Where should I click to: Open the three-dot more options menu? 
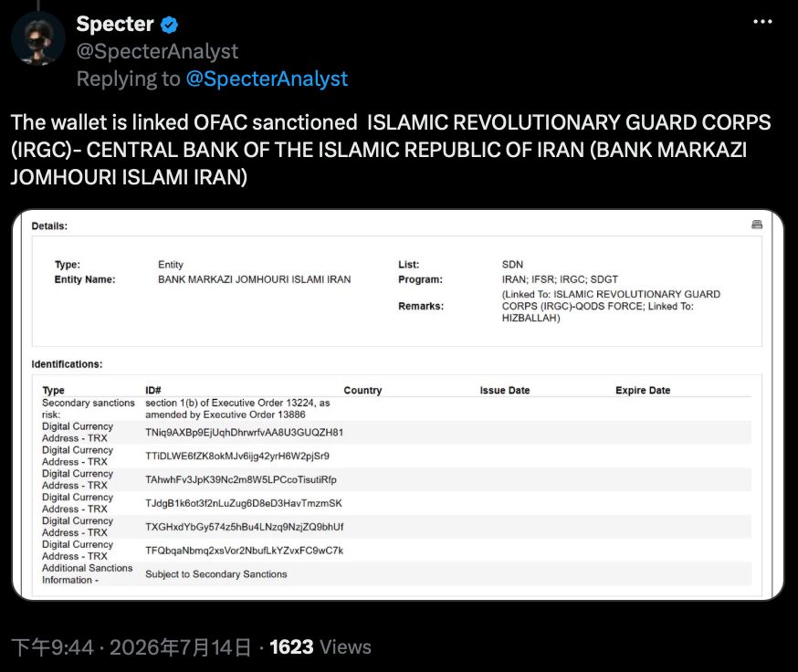pyautogui.click(x=762, y=21)
